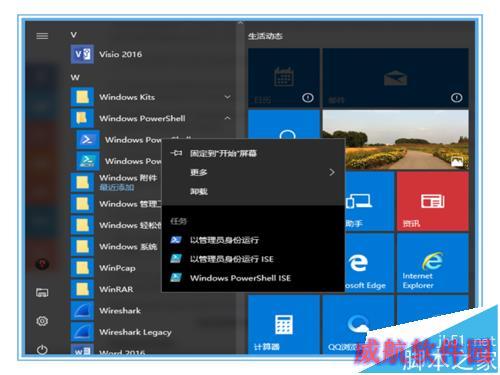Open the hamburger menu in Start
This screenshot has height=375, width=500.
[x=42, y=36]
